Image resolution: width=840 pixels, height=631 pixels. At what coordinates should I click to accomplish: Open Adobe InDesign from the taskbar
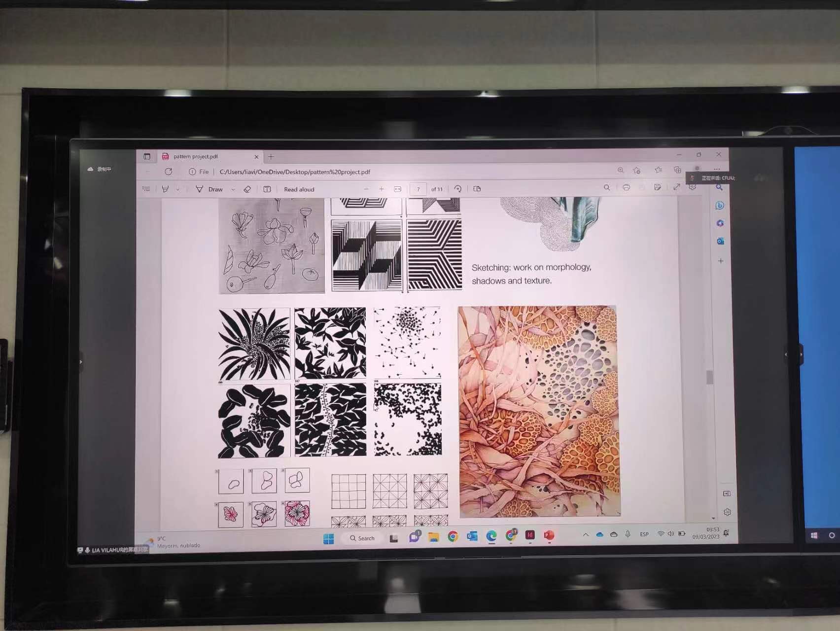(x=530, y=535)
